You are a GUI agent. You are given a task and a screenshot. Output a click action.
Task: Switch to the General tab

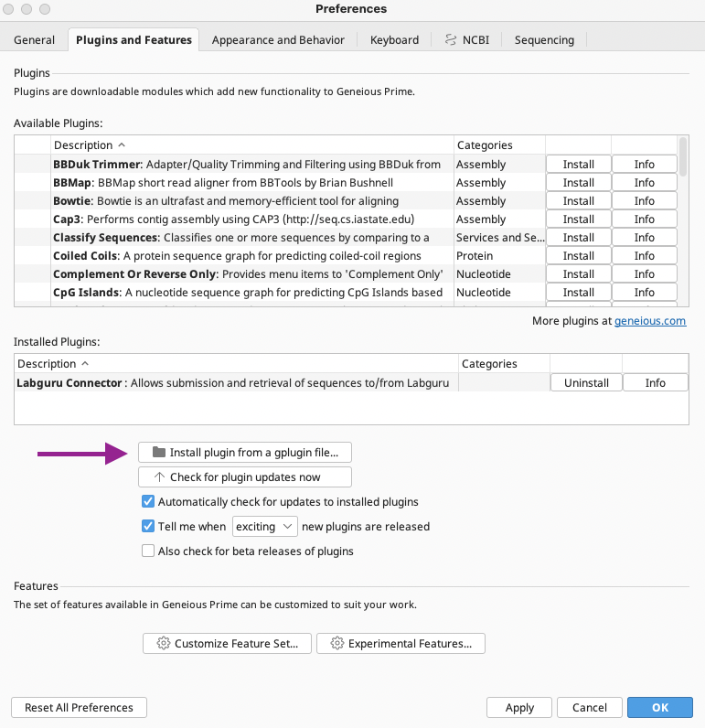pos(35,40)
